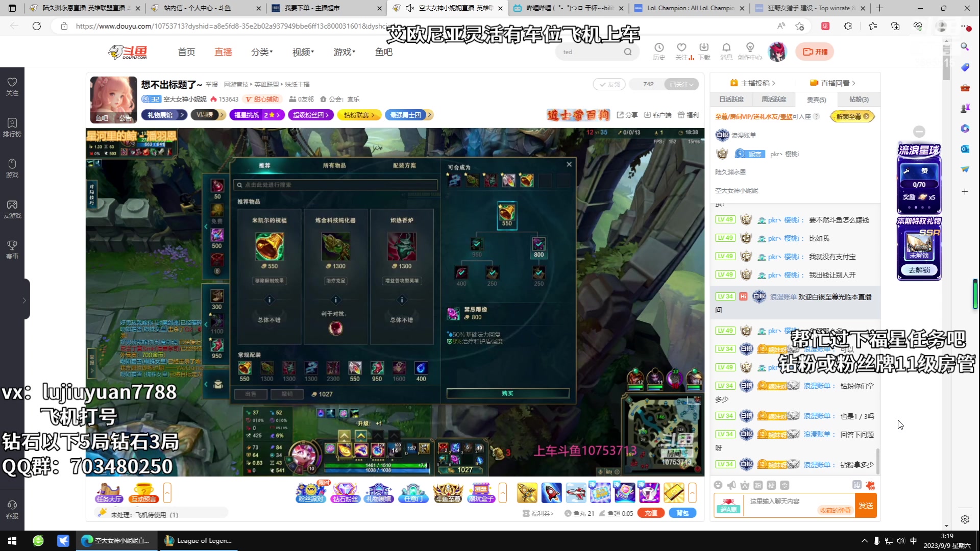
Task: Click the 去解锁 button in gift panel
Action: click(x=919, y=270)
